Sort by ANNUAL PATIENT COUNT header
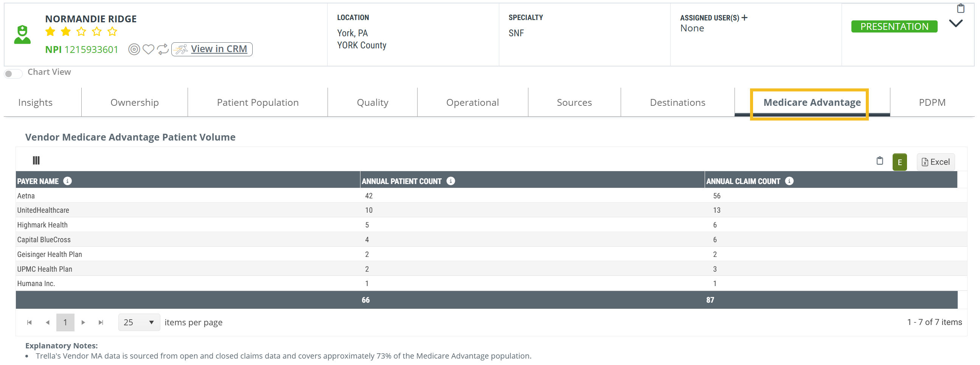980x365 pixels. (x=401, y=181)
